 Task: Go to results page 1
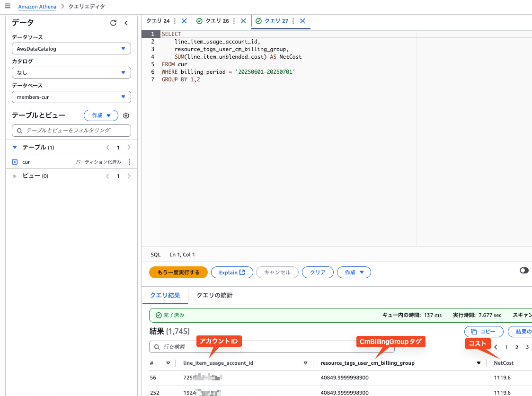506,347
